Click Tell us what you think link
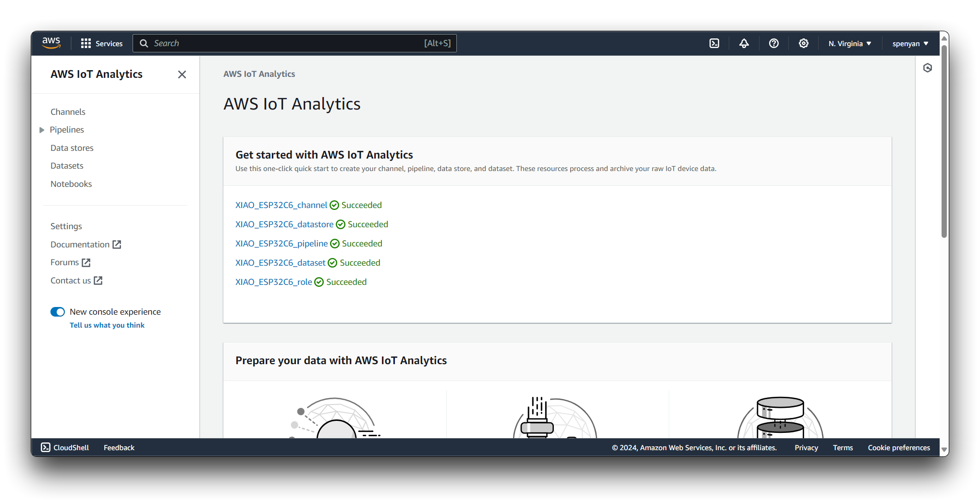Image resolution: width=980 pixels, height=503 pixels. (107, 325)
